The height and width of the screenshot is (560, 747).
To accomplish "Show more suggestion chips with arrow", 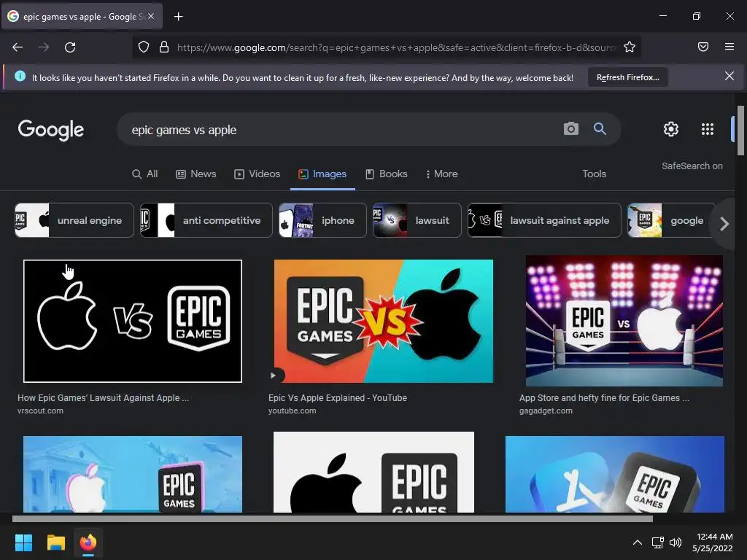I will (x=724, y=223).
